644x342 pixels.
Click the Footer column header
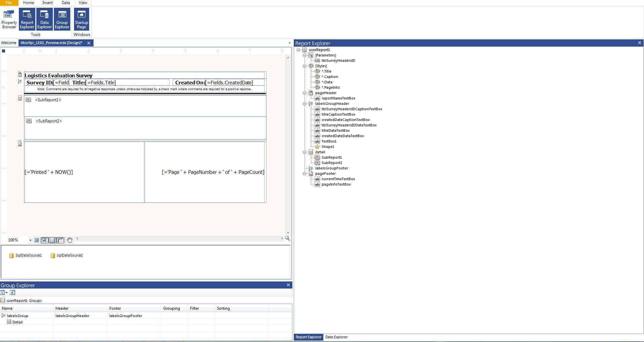135,308
